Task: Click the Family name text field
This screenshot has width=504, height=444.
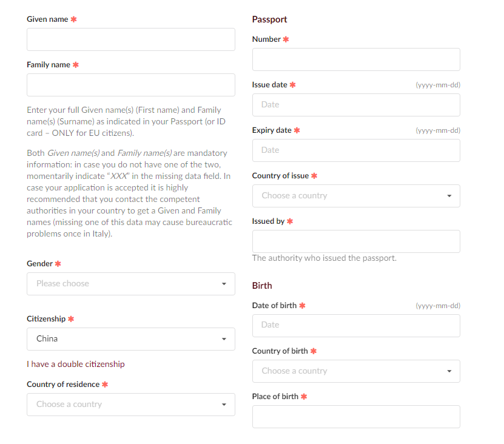Action: (130, 85)
